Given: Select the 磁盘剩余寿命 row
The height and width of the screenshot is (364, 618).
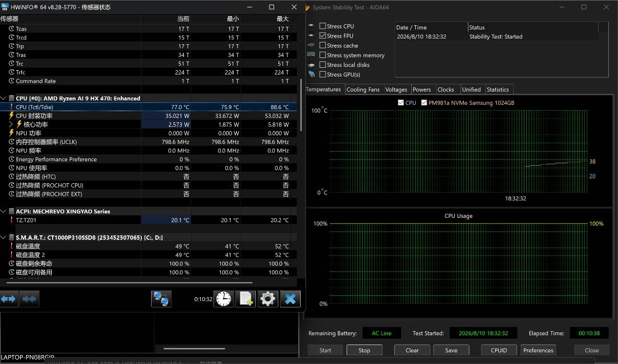Looking at the screenshot, I should point(148,264).
